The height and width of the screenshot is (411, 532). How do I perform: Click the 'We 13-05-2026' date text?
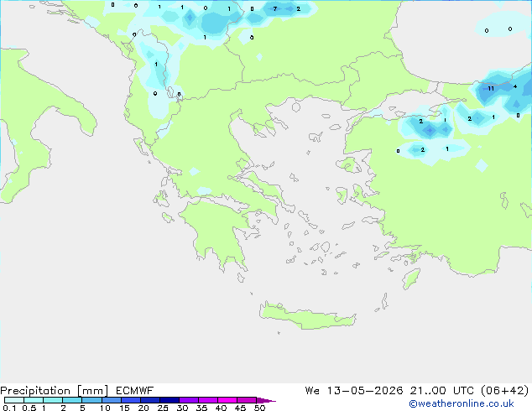[x=354, y=391]
